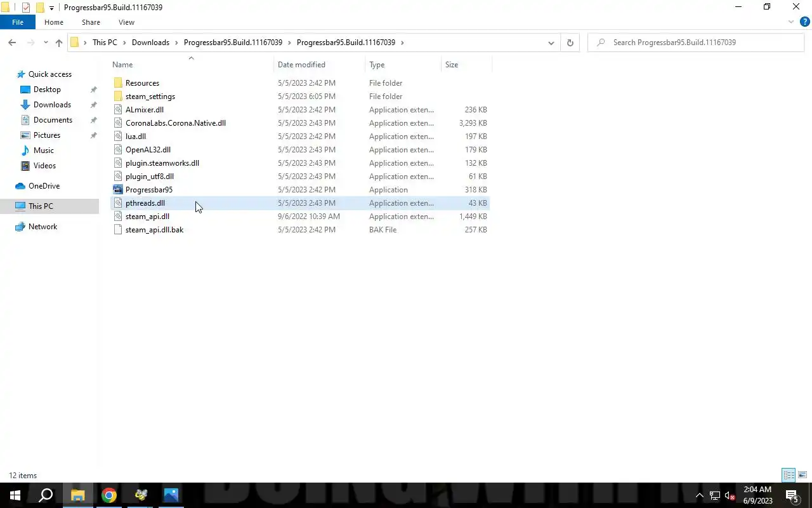Switch to Large icons view layout
The width and height of the screenshot is (812, 508).
802,475
